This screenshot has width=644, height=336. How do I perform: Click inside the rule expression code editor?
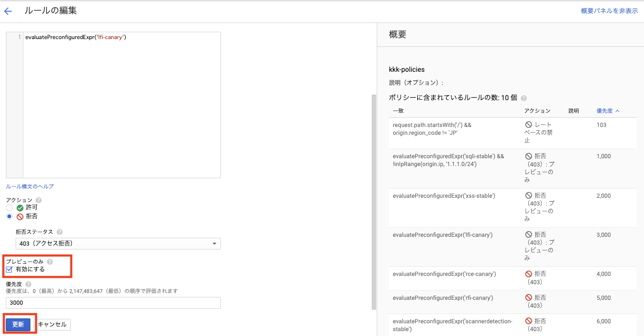tap(122, 105)
